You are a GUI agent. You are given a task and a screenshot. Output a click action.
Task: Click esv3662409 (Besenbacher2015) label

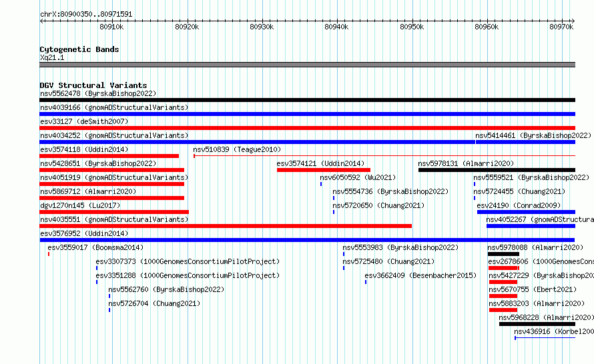(420, 275)
